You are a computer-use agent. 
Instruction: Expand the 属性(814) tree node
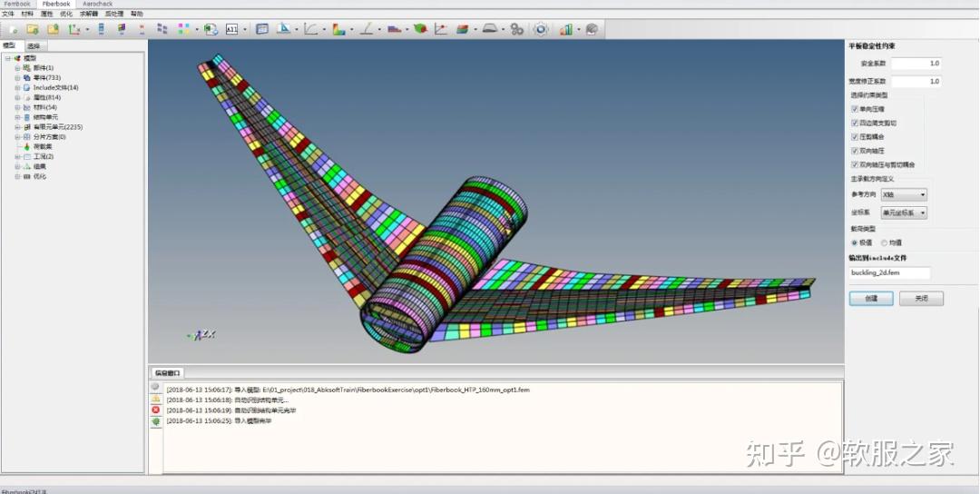point(17,97)
